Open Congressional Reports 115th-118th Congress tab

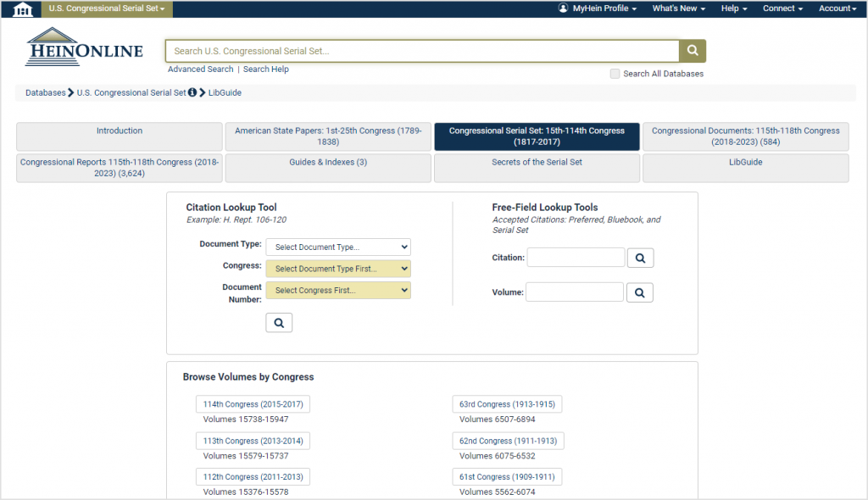(x=120, y=168)
